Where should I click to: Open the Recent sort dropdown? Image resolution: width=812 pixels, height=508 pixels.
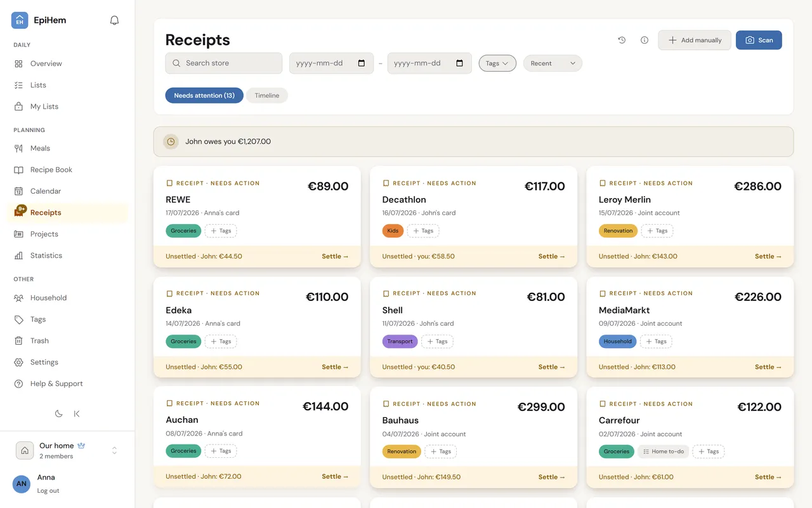[x=553, y=63]
